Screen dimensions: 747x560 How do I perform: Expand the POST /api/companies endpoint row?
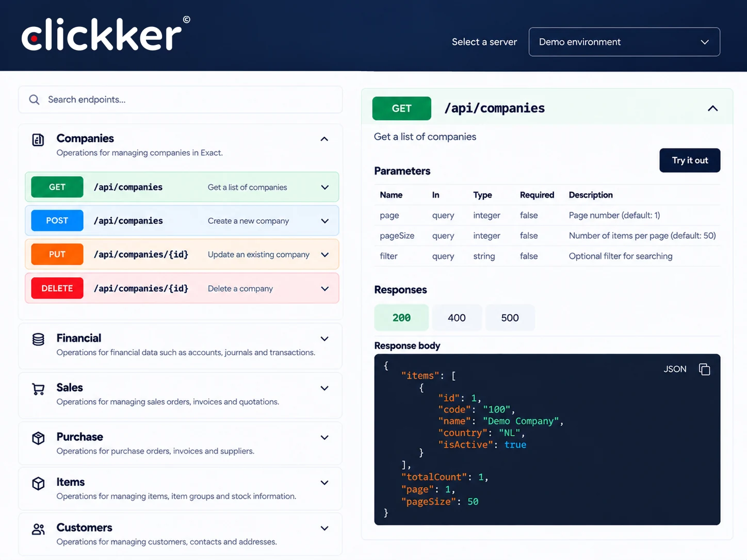tap(325, 221)
